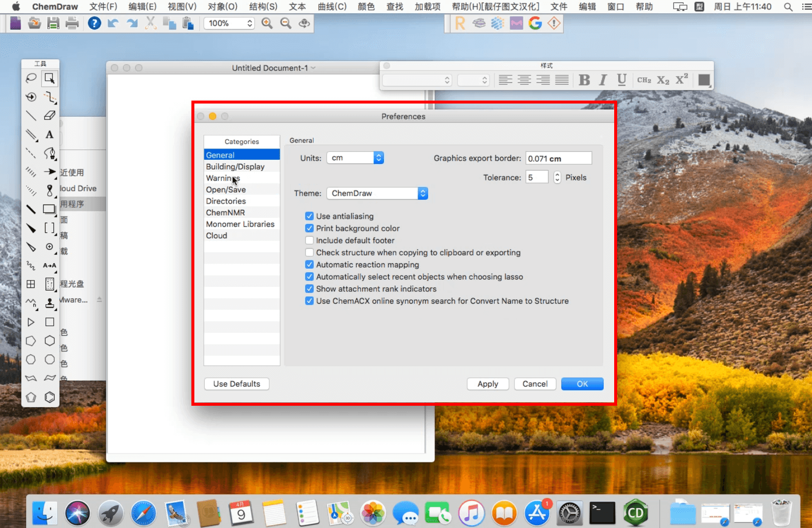The height and width of the screenshot is (528, 812).
Task: Click the Redo arrow in the toolbar
Action: coord(132,23)
